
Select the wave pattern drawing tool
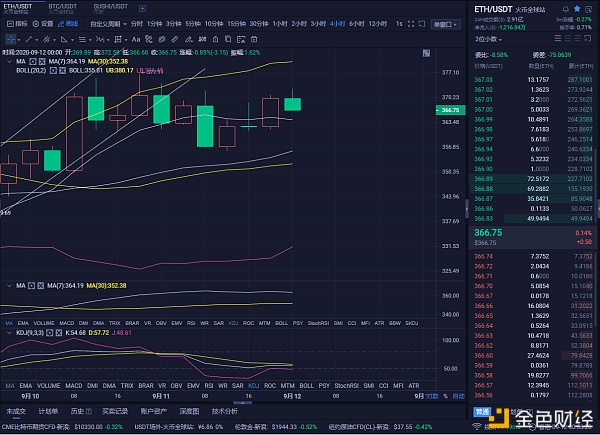click(x=100, y=39)
